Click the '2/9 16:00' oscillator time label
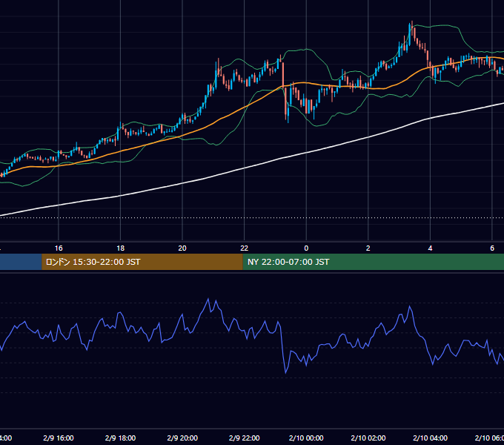This screenshot has height=445, width=504. tap(59, 438)
